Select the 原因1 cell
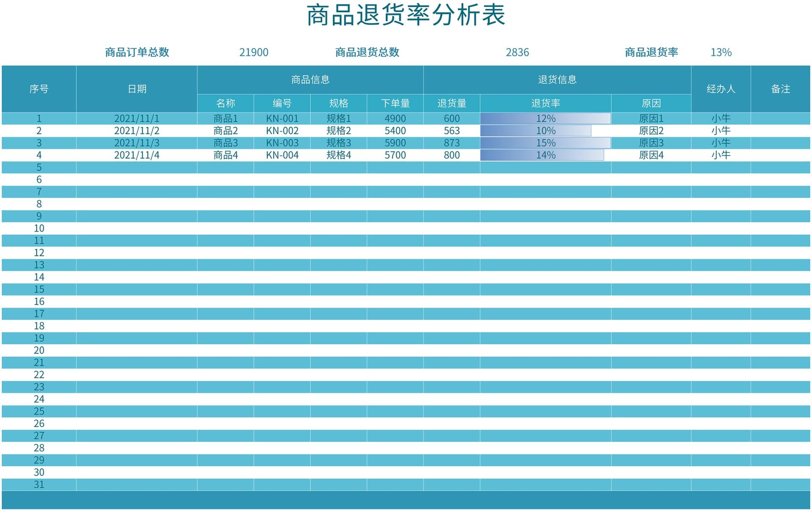Image resolution: width=812 pixels, height=512 pixels. tap(651, 118)
